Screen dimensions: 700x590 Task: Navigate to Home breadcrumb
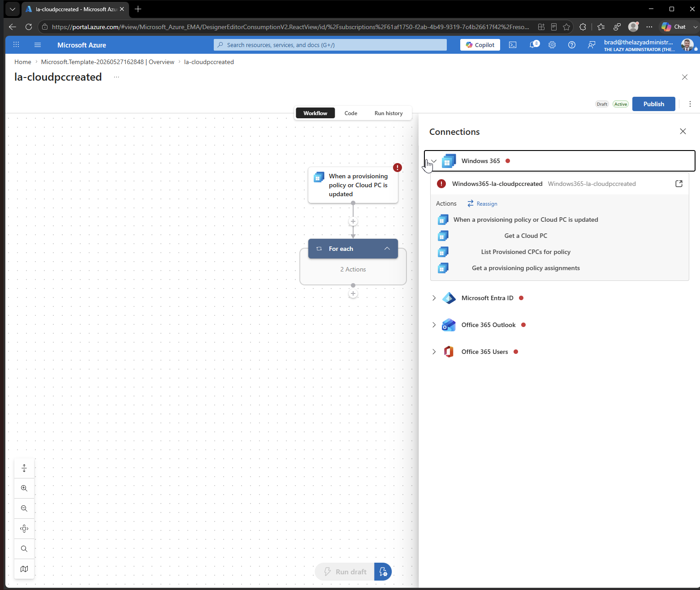tap(23, 62)
